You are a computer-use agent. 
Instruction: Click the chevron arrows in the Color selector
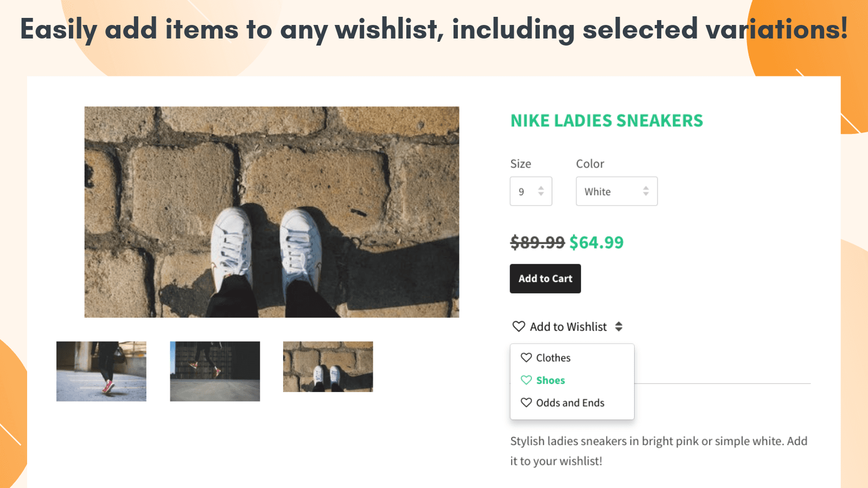point(645,191)
